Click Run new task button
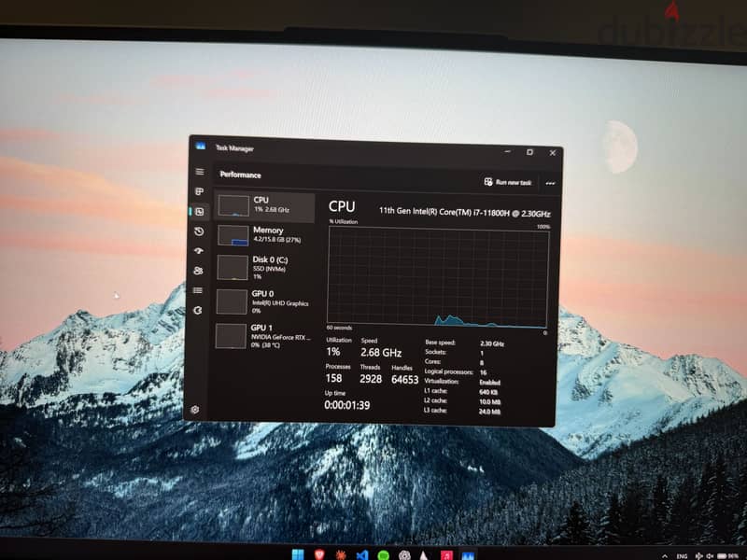Screen dimensions: 747x560 508,182
